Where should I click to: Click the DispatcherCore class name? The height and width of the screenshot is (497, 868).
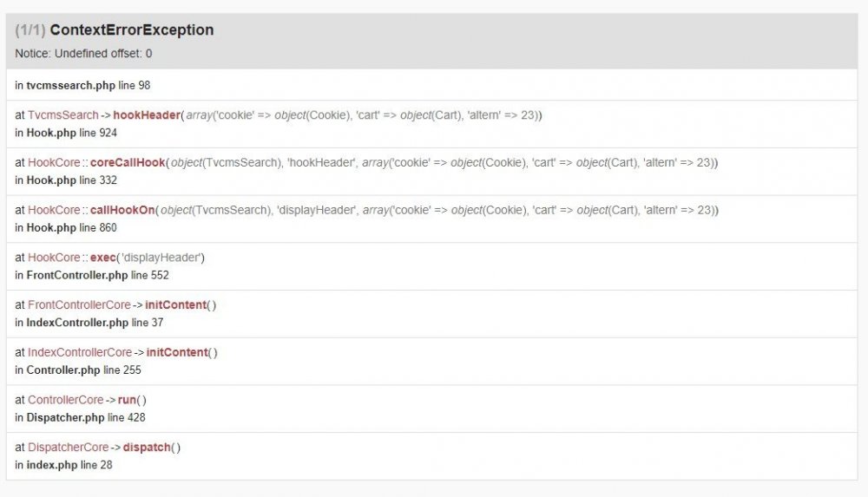click(x=68, y=448)
